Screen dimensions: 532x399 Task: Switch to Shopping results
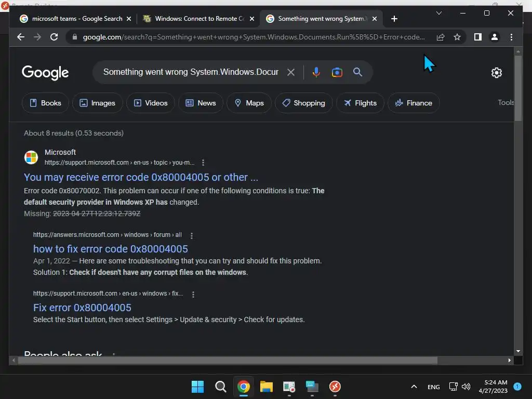point(303,103)
